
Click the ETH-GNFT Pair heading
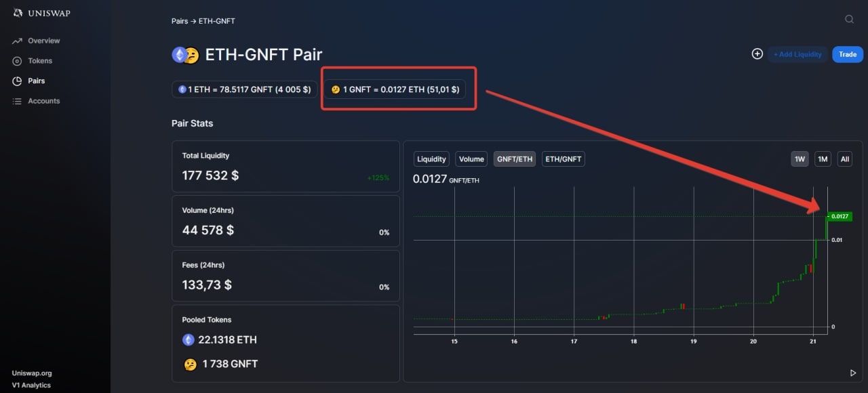[x=264, y=54]
